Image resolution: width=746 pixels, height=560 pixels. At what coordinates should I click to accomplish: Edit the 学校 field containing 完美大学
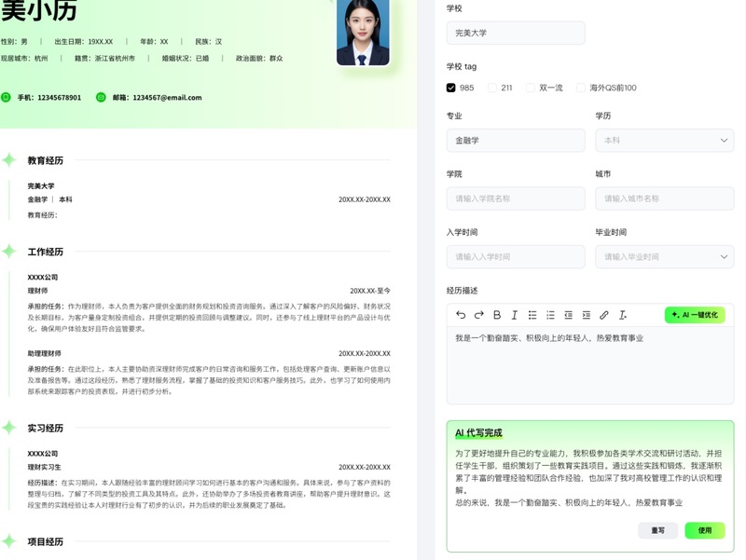[x=516, y=33]
